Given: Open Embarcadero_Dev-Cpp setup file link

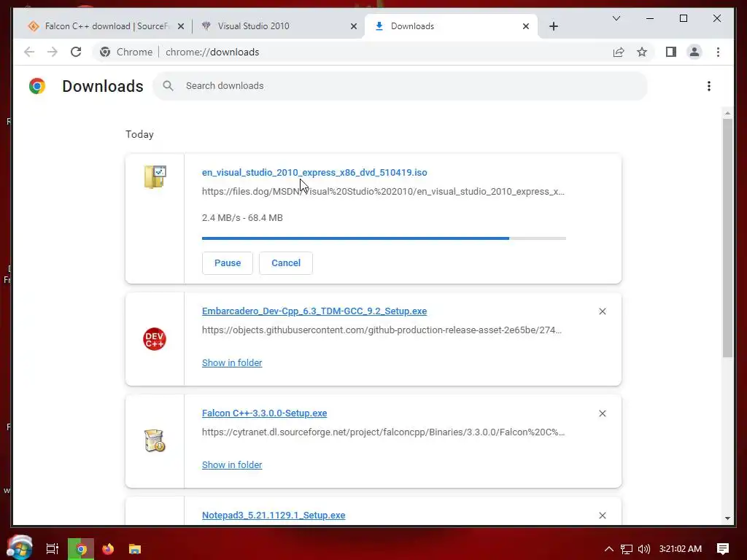Looking at the screenshot, I should [314, 311].
